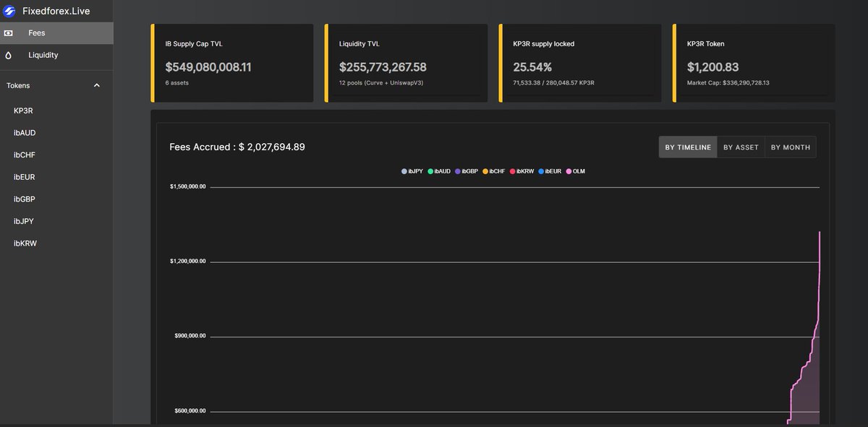Open the Liquidity page
Viewport: 868px width, 427px height.
pos(56,55)
